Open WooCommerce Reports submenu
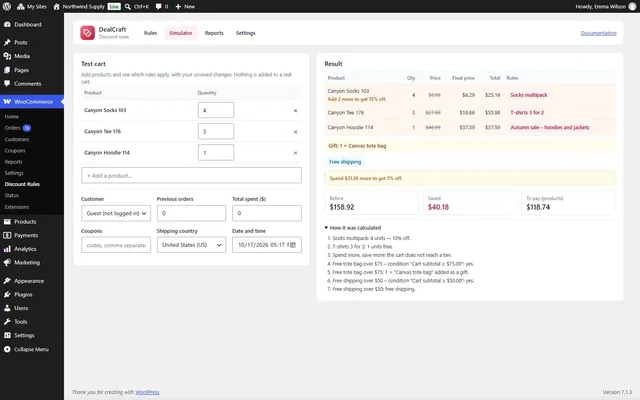 (x=13, y=162)
